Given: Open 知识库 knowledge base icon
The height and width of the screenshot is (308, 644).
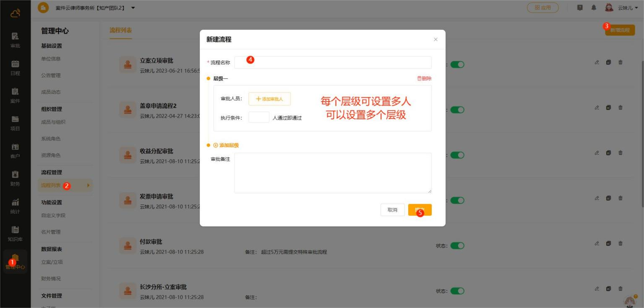Looking at the screenshot, I should [x=15, y=233].
